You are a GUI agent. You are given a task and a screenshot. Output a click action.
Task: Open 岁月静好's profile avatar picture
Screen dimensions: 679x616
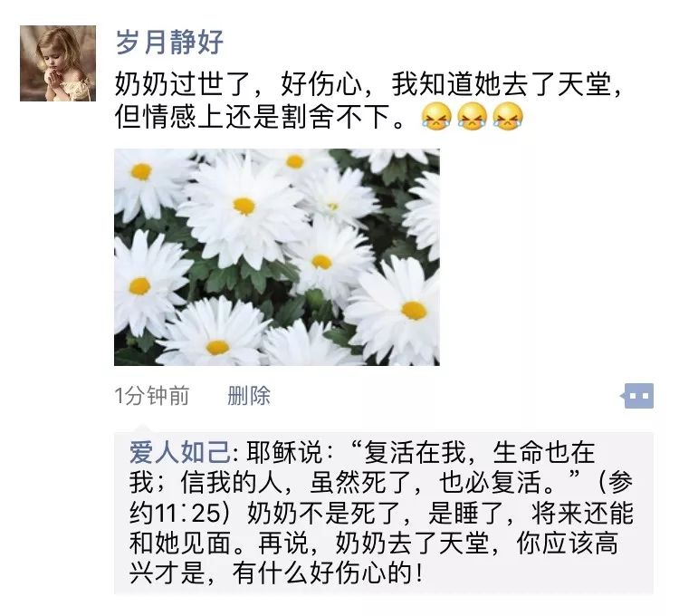(x=58, y=63)
